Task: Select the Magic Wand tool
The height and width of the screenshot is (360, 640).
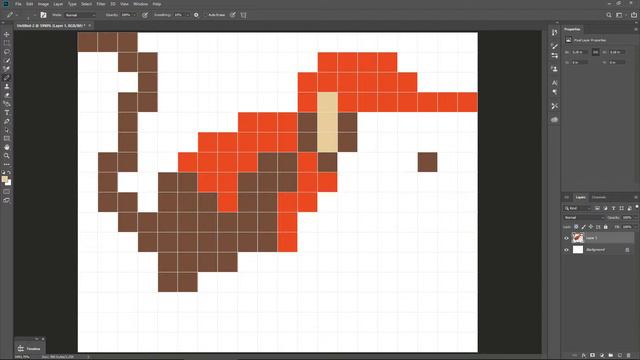Action: pyautogui.click(x=7, y=60)
